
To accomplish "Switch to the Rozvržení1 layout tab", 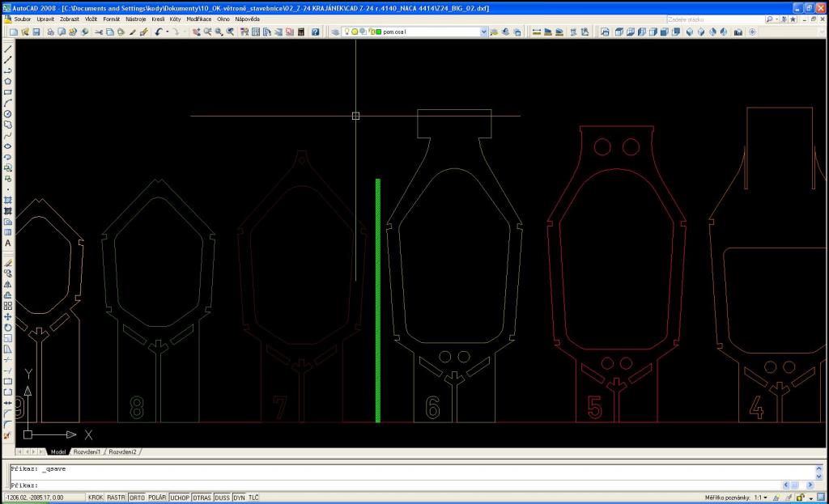I will (87, 451).
